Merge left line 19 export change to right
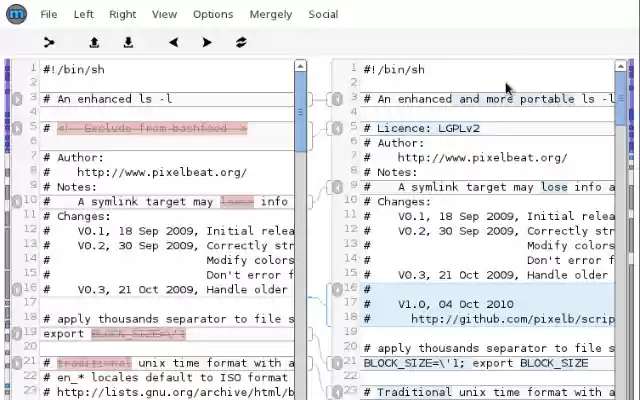Screen dimensions: 640x400 pyautogui.click(x=17, y=334)
